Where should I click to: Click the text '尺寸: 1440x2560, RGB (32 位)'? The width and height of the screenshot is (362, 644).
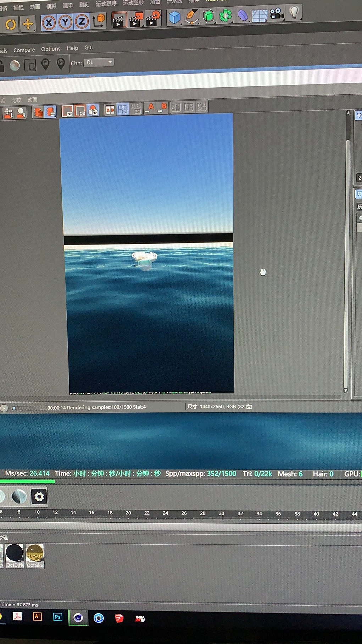[x=220, y=407]
